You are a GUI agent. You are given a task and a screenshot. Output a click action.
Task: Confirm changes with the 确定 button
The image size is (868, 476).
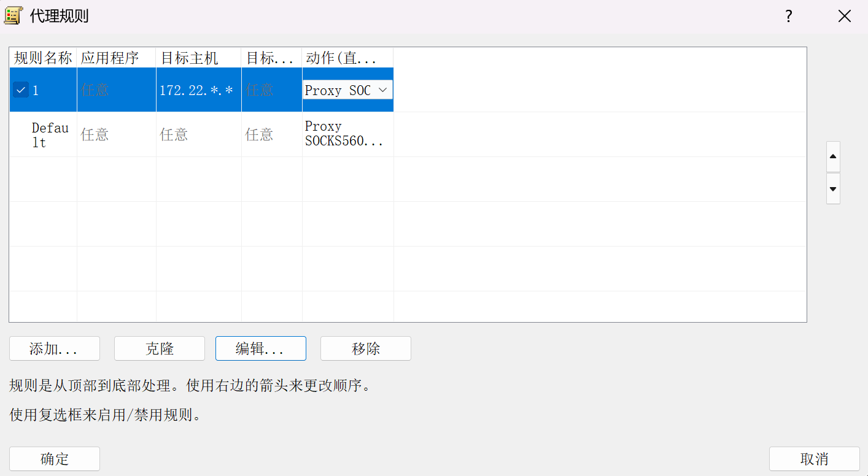pyautogui.click(x=54, y=459)
